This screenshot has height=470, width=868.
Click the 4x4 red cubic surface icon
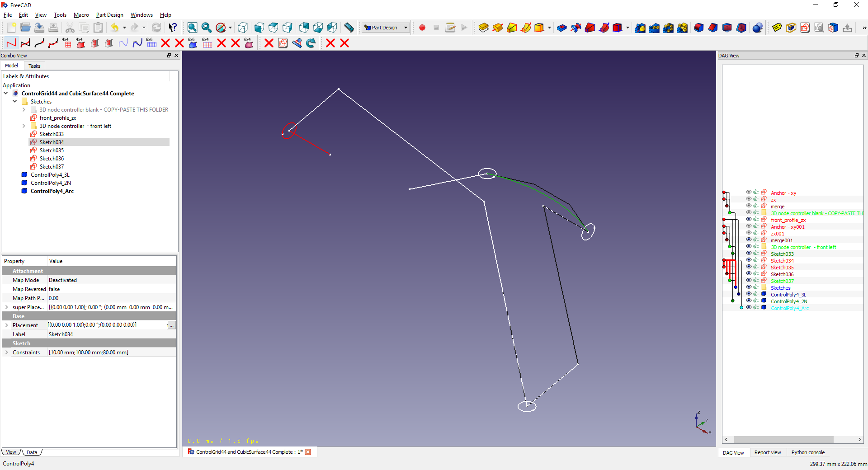(81, 43)
